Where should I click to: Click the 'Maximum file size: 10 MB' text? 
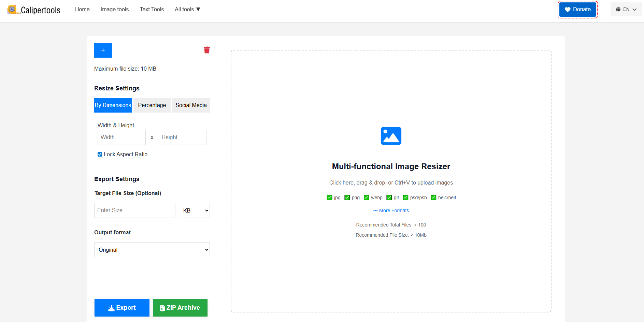tap(125, 69)
